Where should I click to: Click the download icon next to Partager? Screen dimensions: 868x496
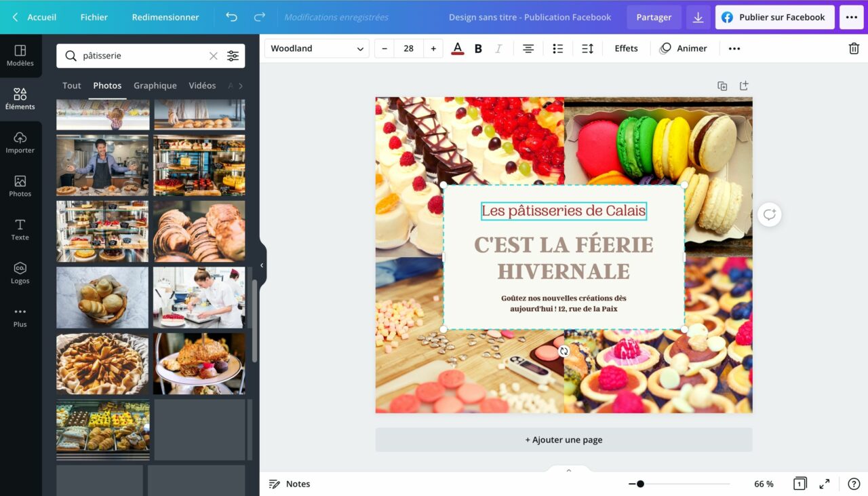click(x=698, y=17)
